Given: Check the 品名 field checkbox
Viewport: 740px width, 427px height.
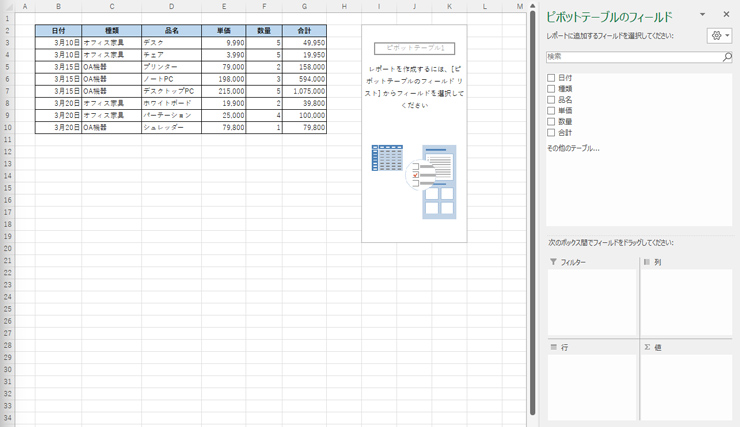Looking at the screenshot, I should click(x=551, y=100).
